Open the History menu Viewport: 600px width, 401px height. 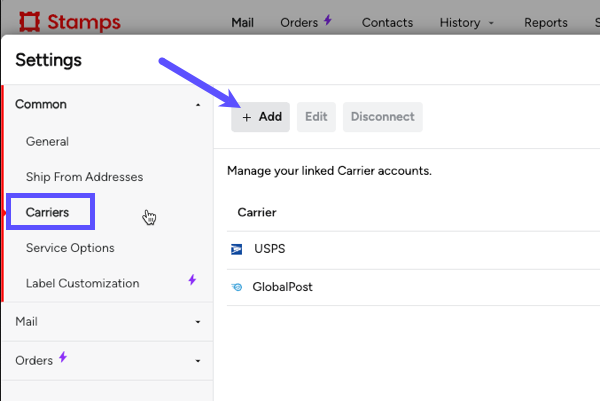(x=460, y=23)
